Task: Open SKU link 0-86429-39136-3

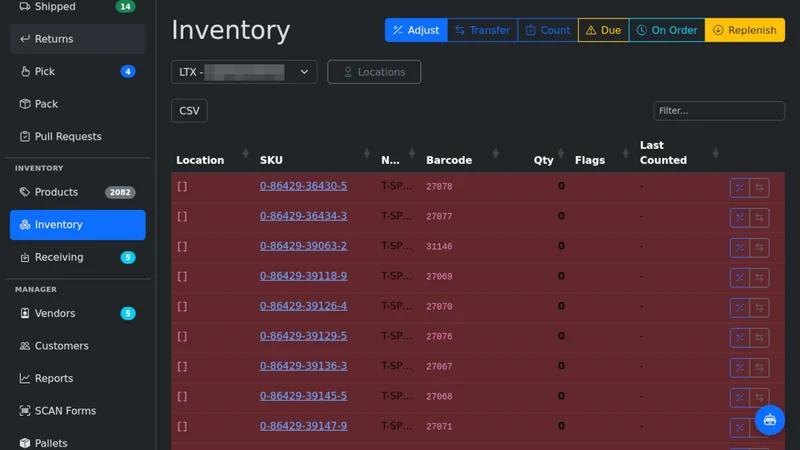Action: [x=304, y=366]
